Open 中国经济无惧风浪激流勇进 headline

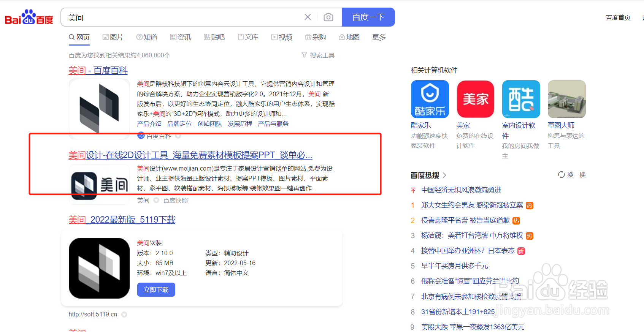click(461, 190)
